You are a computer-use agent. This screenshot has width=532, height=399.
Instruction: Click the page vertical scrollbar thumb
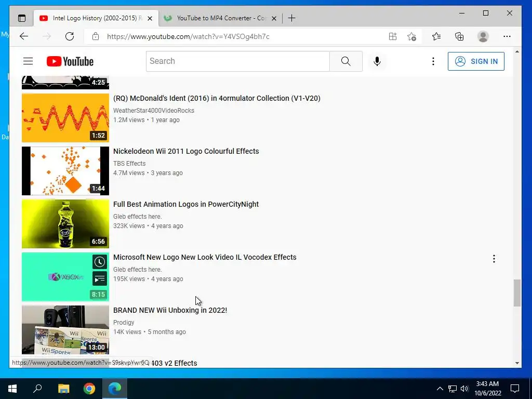[x=517, y=293]
